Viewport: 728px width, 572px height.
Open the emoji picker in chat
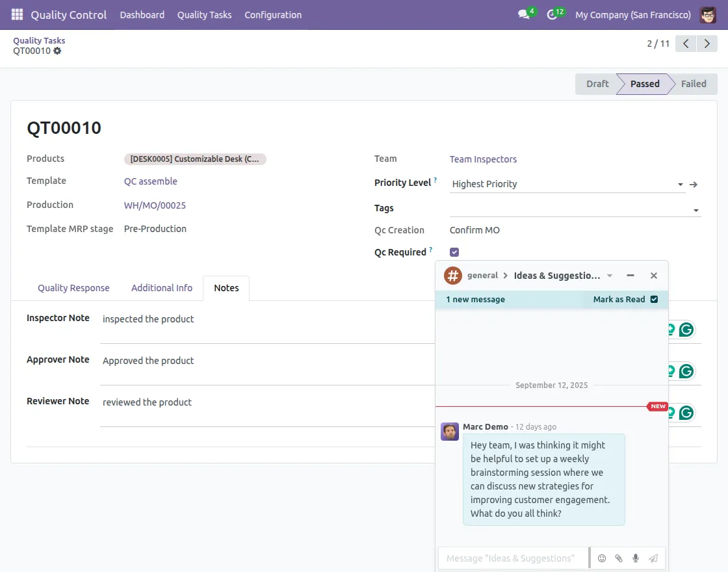click(x=602, y=558)
